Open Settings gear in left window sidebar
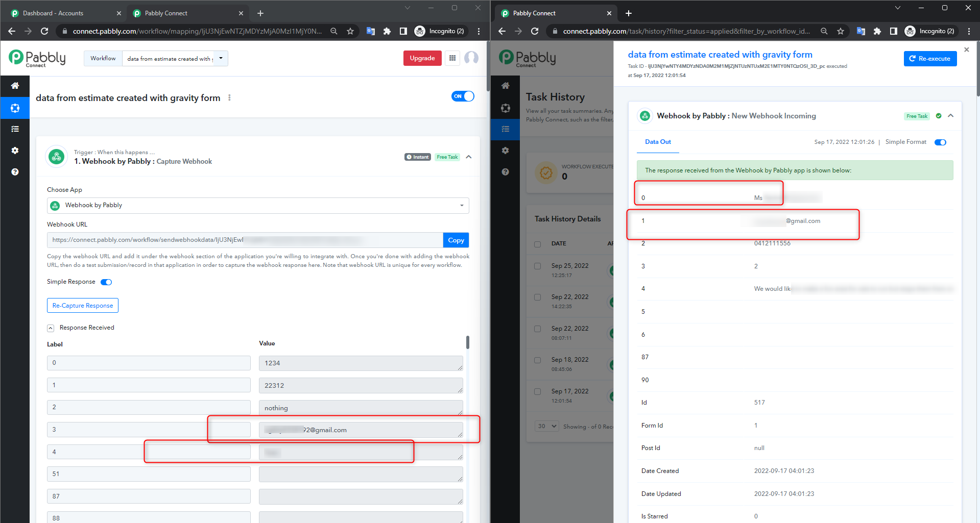The width and height of the screenshot is (980, 523). coord(15,151)
